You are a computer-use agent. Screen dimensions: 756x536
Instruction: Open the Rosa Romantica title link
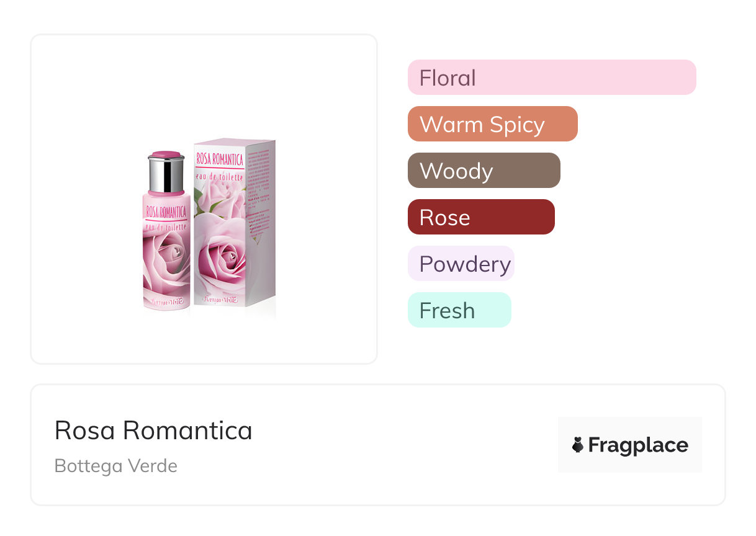pos(153,430)
